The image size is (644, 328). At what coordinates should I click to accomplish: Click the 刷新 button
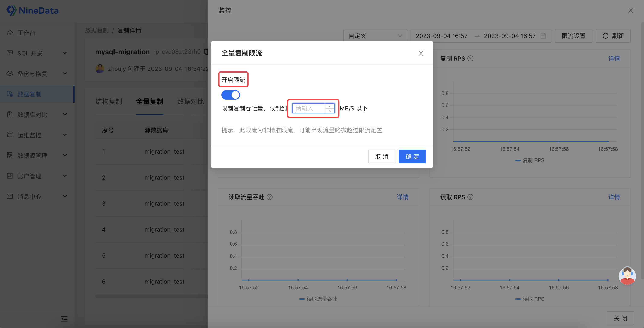point(613,36)
